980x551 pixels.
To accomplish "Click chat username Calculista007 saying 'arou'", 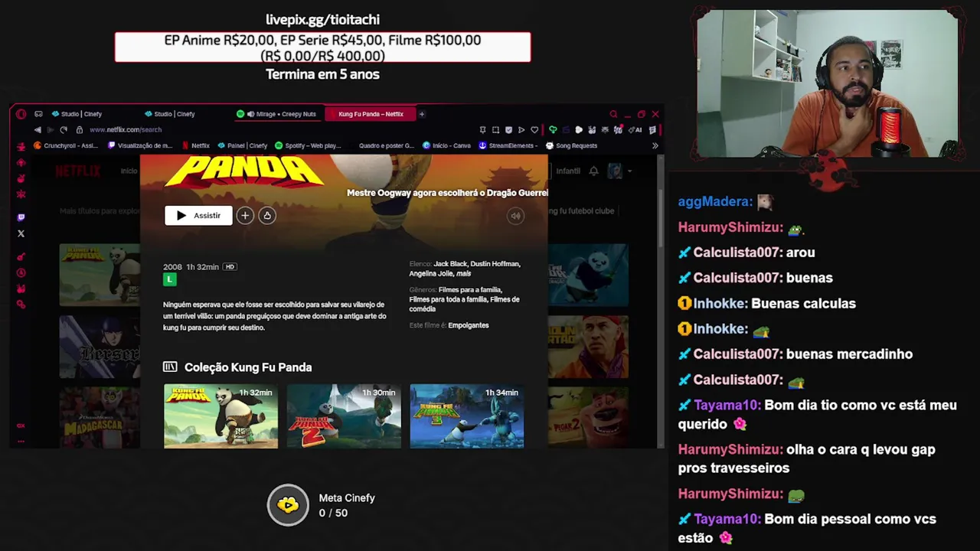I will [738, 253].
